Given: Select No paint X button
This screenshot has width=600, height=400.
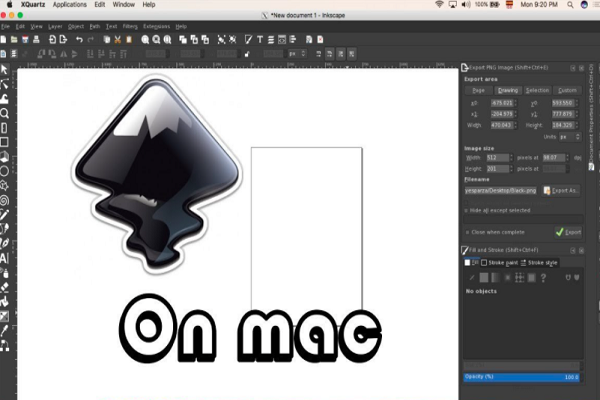Looking at the screenshot, I should tap(472, 278).
